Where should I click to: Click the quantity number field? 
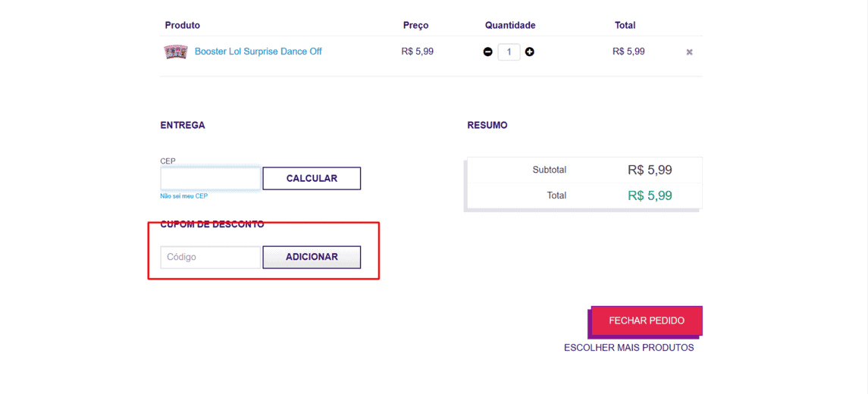pos(509,52)
